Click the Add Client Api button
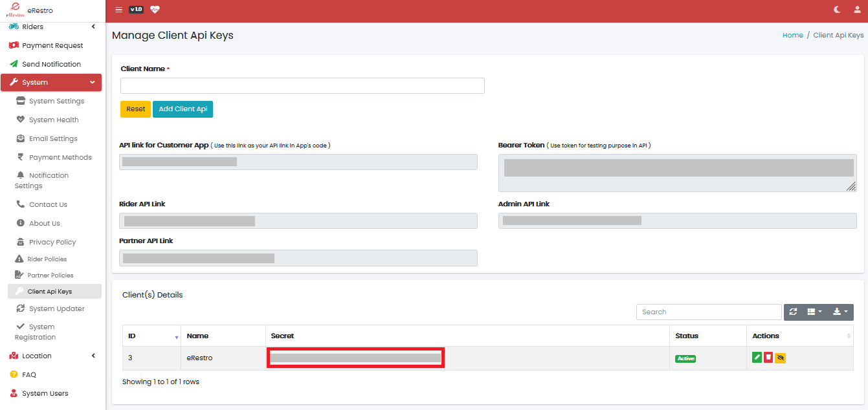Image resolution: width=868 pixels, height=410 pixels. pos(183,109)
